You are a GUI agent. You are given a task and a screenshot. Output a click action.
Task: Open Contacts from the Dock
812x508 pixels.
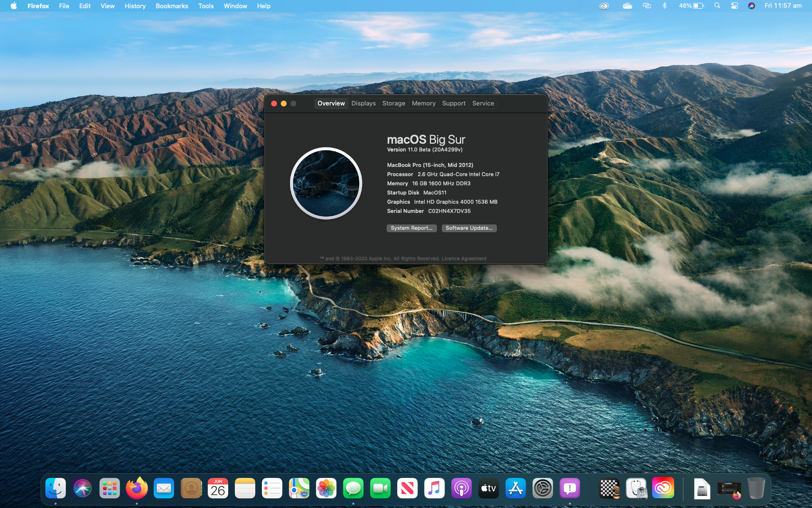pos(191,489)
